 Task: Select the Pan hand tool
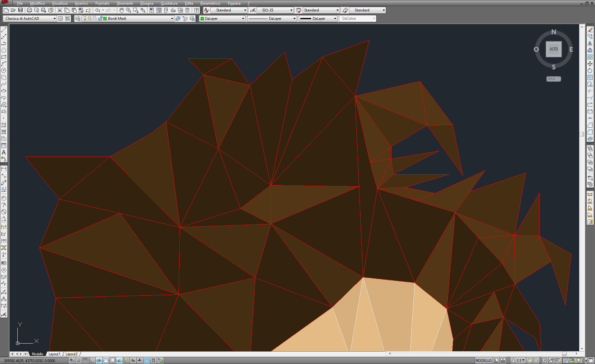coord(121,10)
